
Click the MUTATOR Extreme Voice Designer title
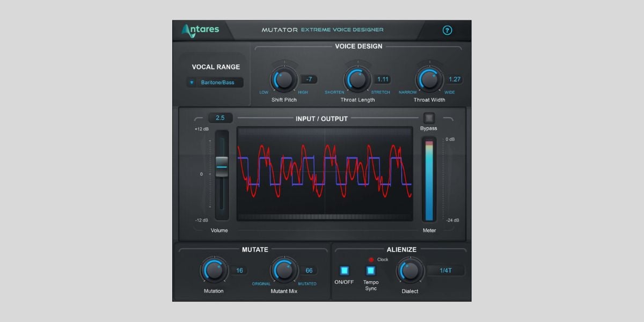[x=323, y=30]
